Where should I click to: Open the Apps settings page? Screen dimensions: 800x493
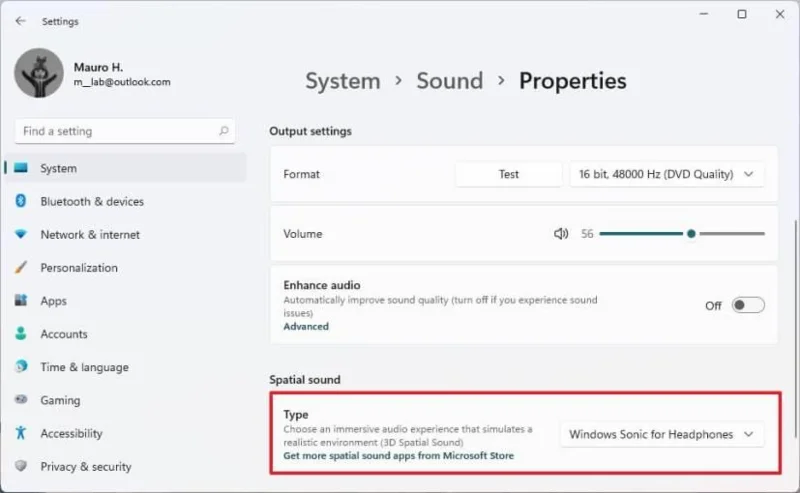(x=125, y=301)
